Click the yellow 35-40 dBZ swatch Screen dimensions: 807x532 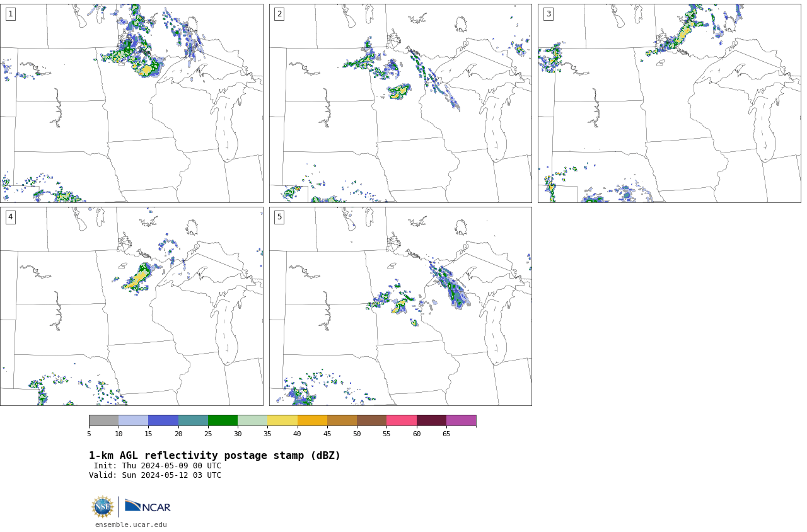tap(282, 420)
